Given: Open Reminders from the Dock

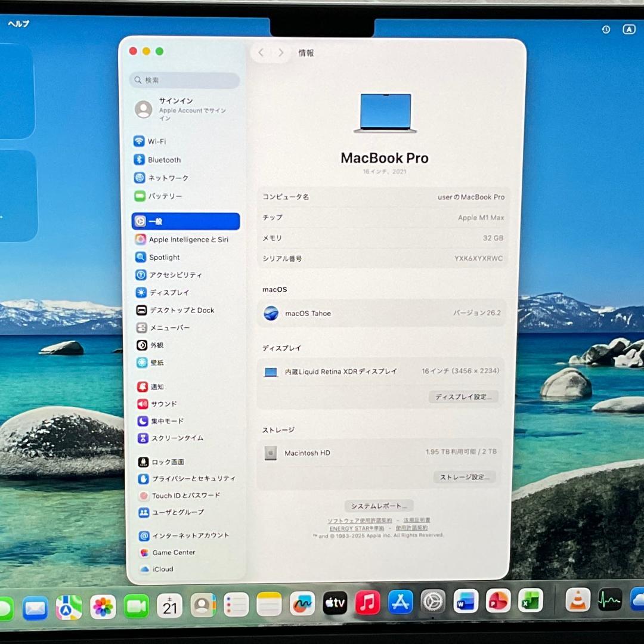Looking at the screenshot, I should pyautogui.click(x=236, y=605).
